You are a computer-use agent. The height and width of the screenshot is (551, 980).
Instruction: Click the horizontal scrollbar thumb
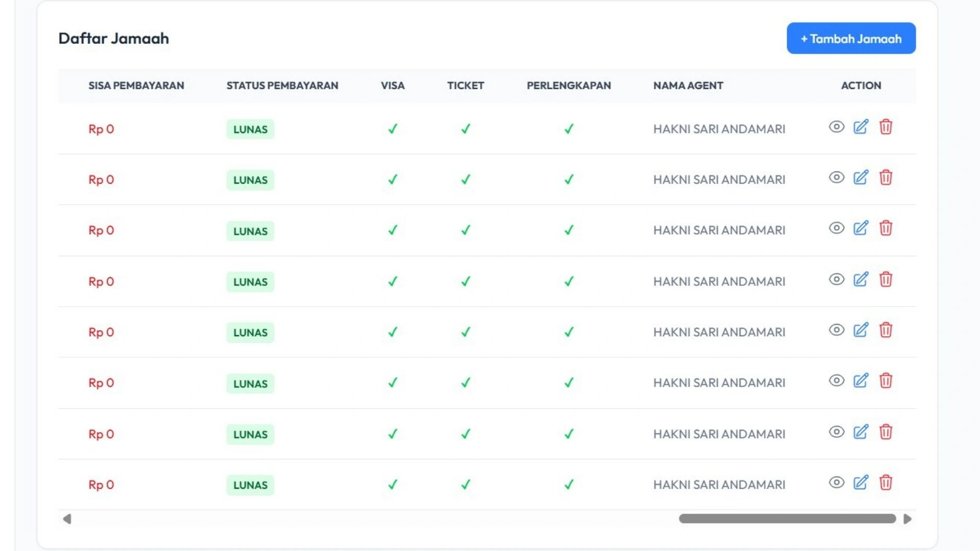pos(787,519)
